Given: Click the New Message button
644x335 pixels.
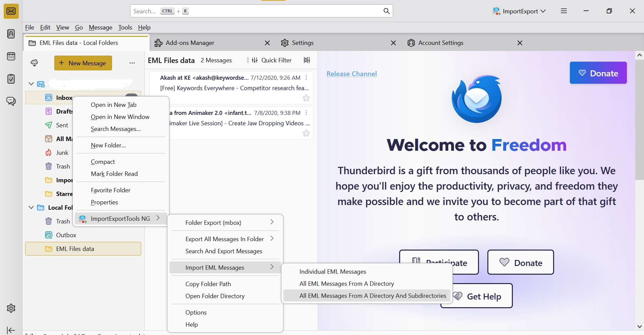Looking at the screenshot, I should click(83, 63).
